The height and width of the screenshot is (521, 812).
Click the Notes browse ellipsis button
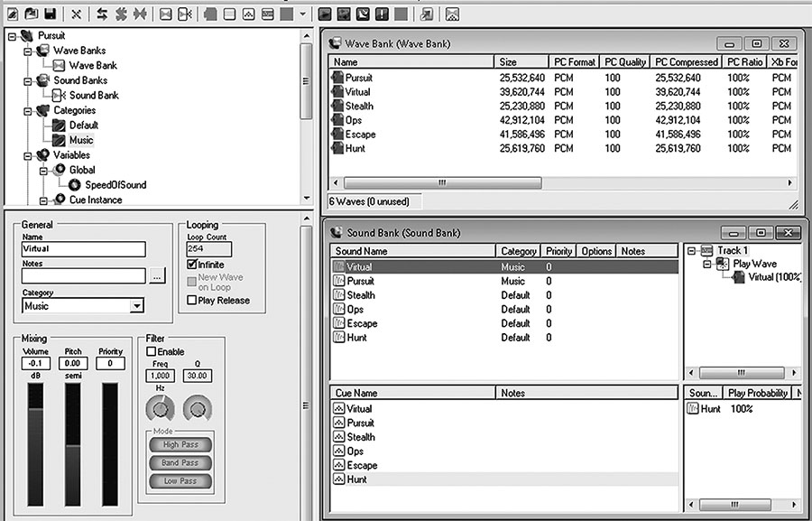coord(158,276)
